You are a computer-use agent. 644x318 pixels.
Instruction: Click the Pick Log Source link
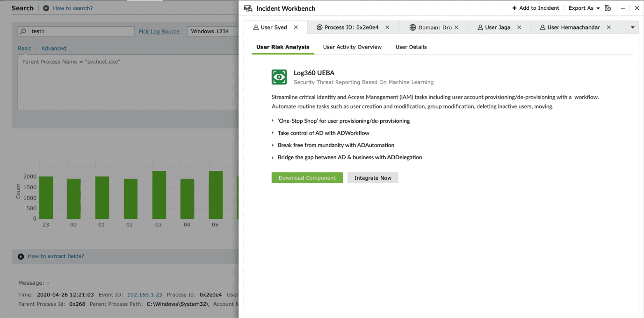coord(159,32)
